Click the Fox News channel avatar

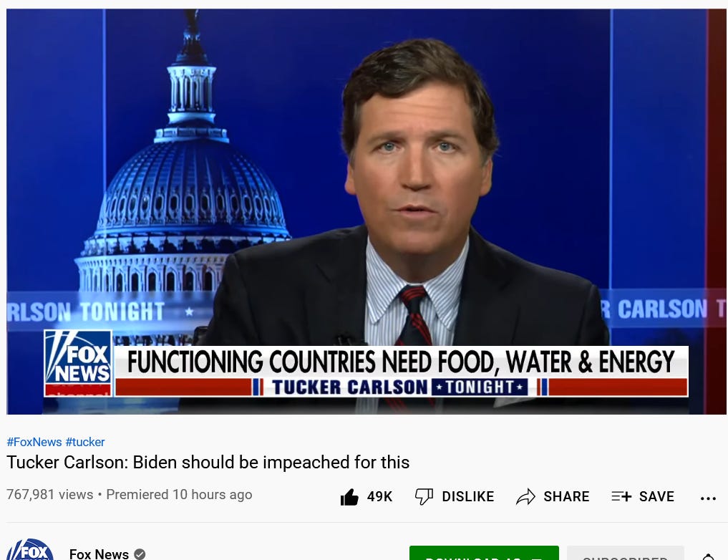[30, 550]
